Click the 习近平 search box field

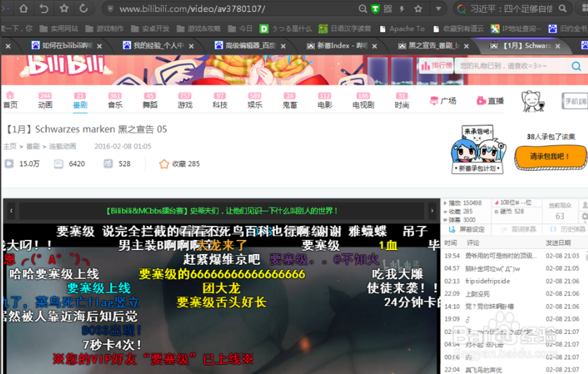tap(512, 9)
